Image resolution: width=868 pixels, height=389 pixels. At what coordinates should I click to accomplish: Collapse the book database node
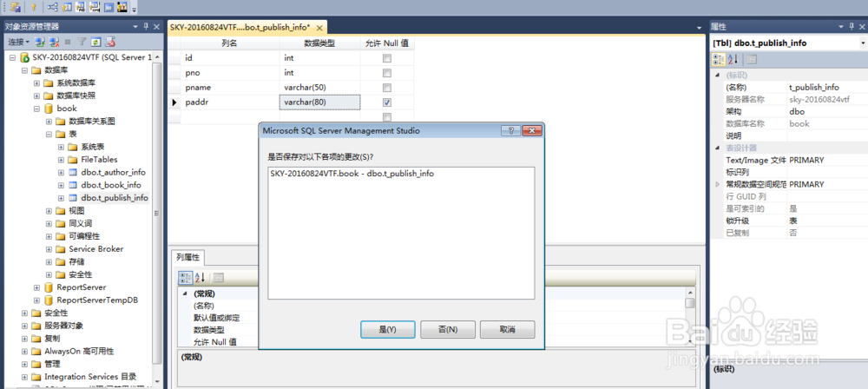pyautogui.click(x=36, y=109)
